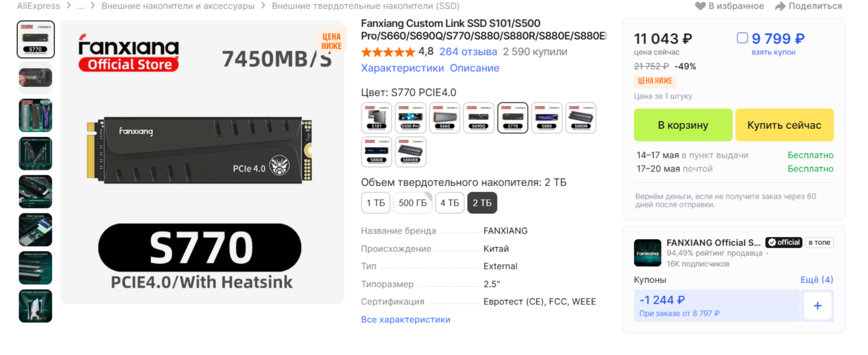Expand more coupons via Ещё (4)

click(816, 280)
